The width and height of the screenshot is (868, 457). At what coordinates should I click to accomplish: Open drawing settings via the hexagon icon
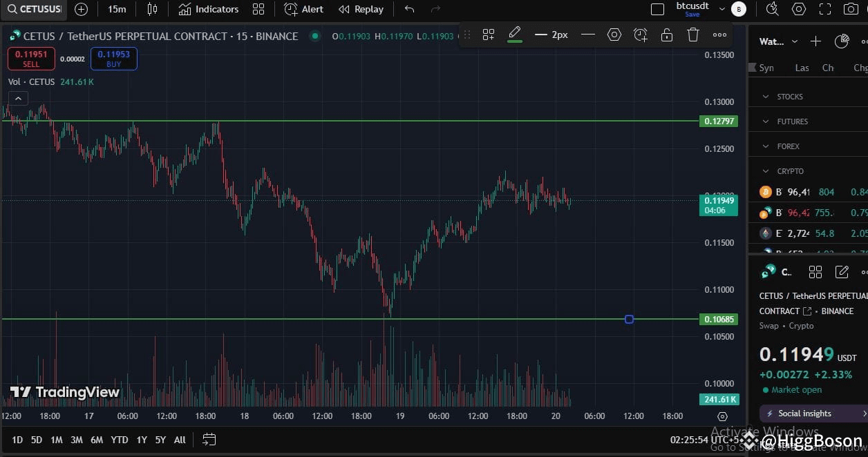614,35
